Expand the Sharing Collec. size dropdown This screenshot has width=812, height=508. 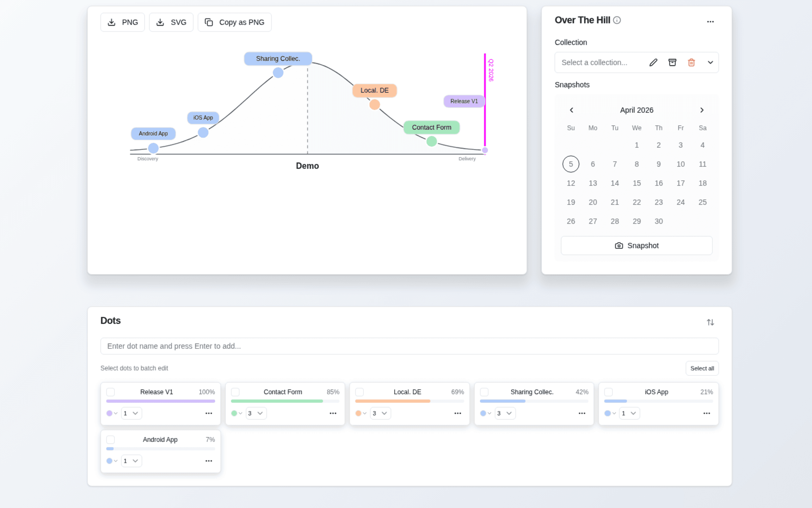505,413
